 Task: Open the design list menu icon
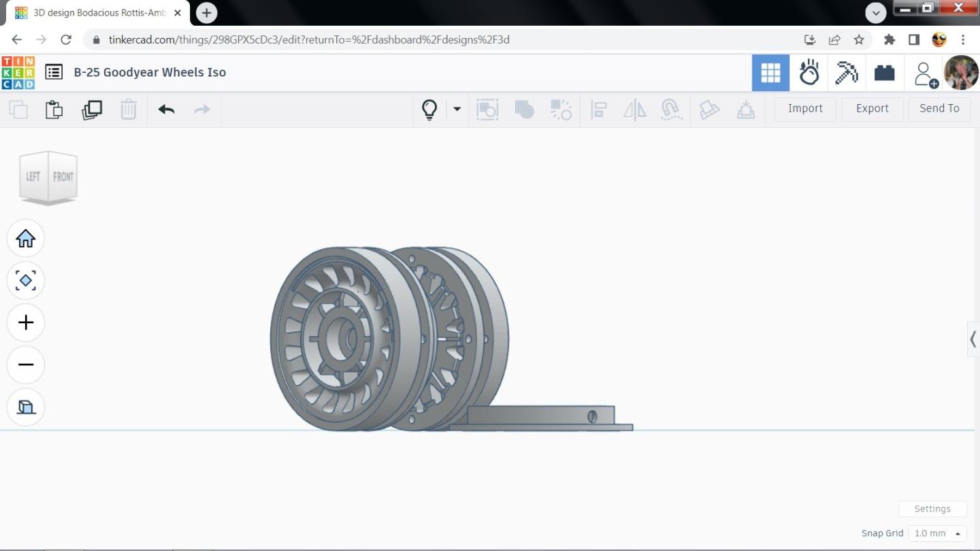54,72
